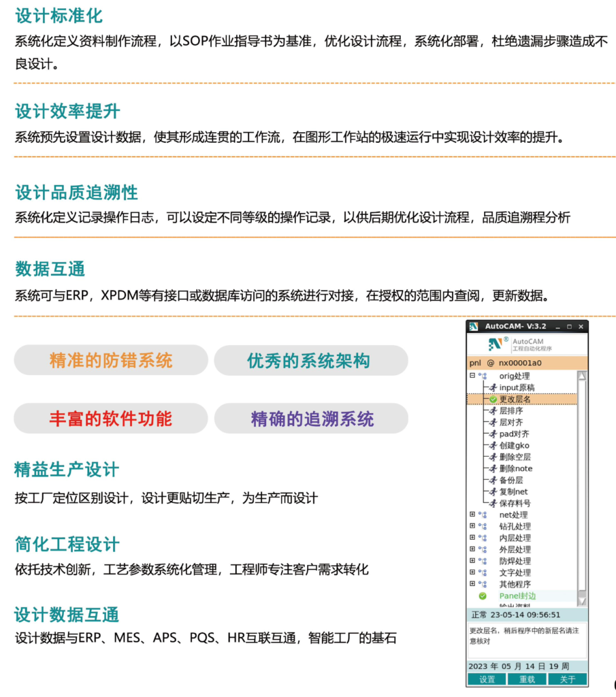This screenshot has width=616, height=697.
Task: Minimize the AutoCAM window
Action: tap(557, 327)
